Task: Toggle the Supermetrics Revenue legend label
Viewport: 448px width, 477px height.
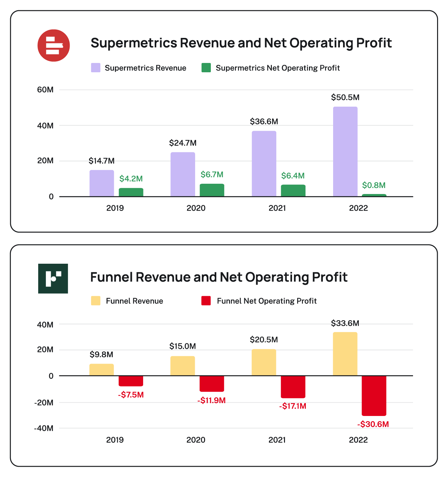Action: point(145,68)
